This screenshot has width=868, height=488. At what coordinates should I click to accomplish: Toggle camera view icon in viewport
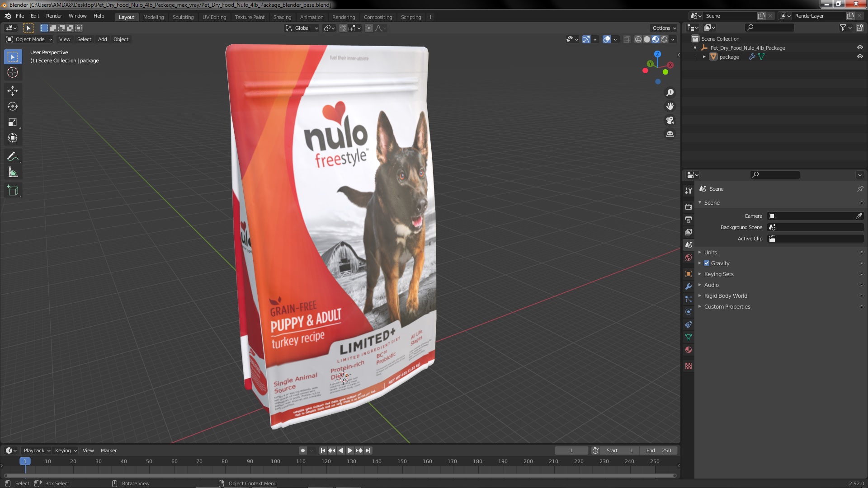[670, 120]
